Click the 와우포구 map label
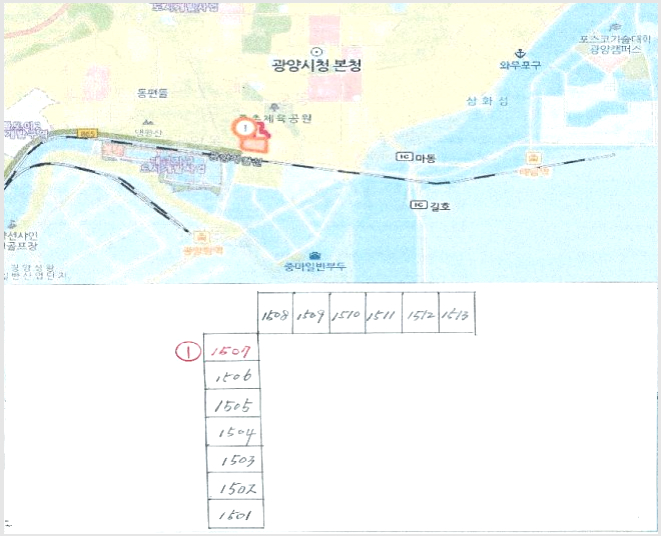 point(520,65)
